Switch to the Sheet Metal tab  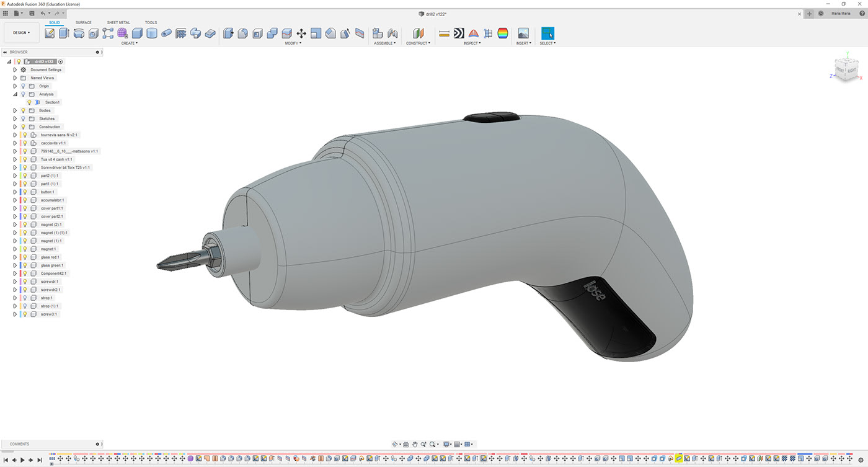(x=118, y=22)
